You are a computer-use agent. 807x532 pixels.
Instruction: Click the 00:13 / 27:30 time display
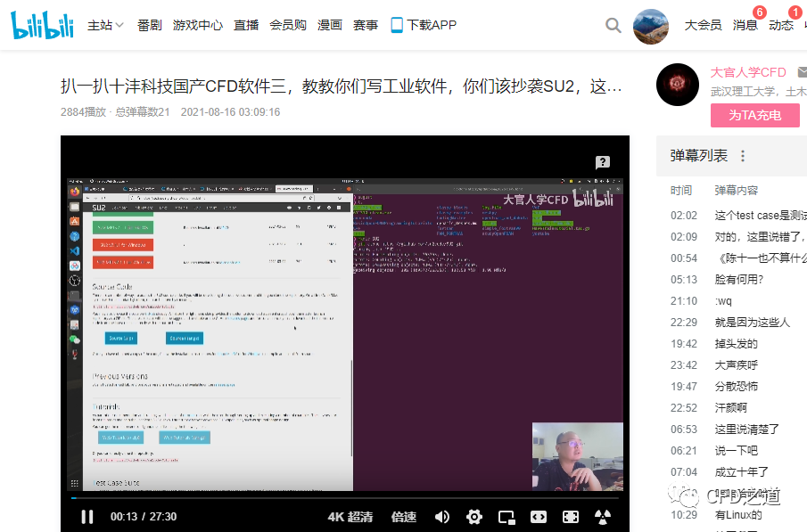click(144, 517)
